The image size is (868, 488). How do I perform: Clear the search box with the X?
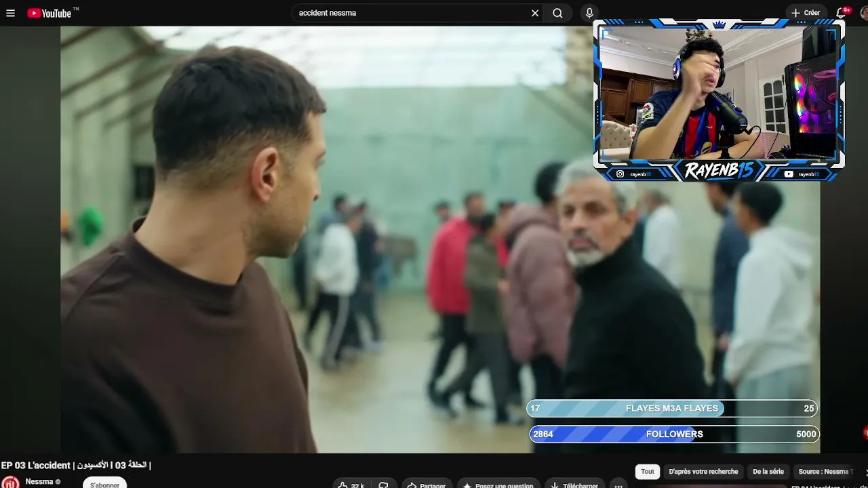[x=535, y=13]
